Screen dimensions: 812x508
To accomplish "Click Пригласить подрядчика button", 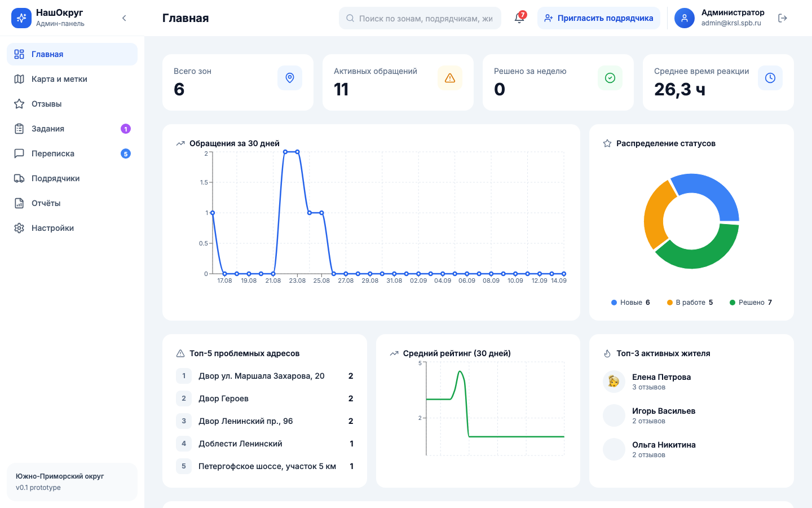I will pos(599,18).
